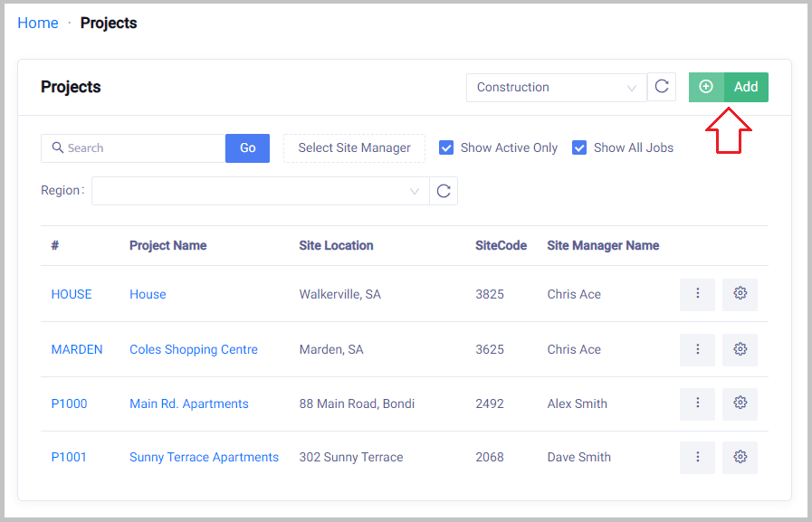
Task: Sort by Project Name column header
Action: (167, 245)
